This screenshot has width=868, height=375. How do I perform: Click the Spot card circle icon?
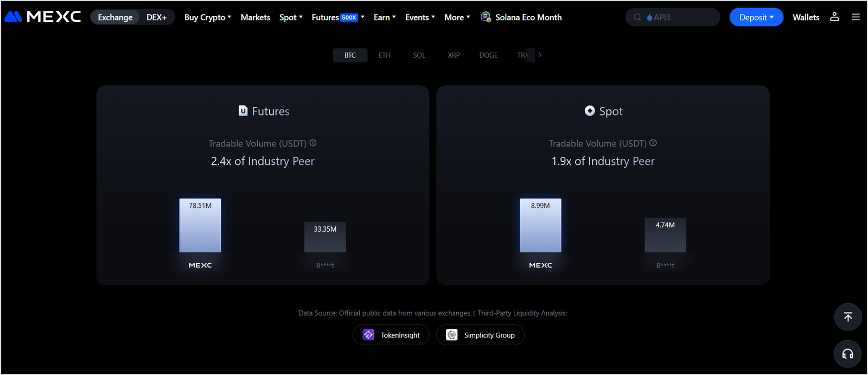click(590, 111)
